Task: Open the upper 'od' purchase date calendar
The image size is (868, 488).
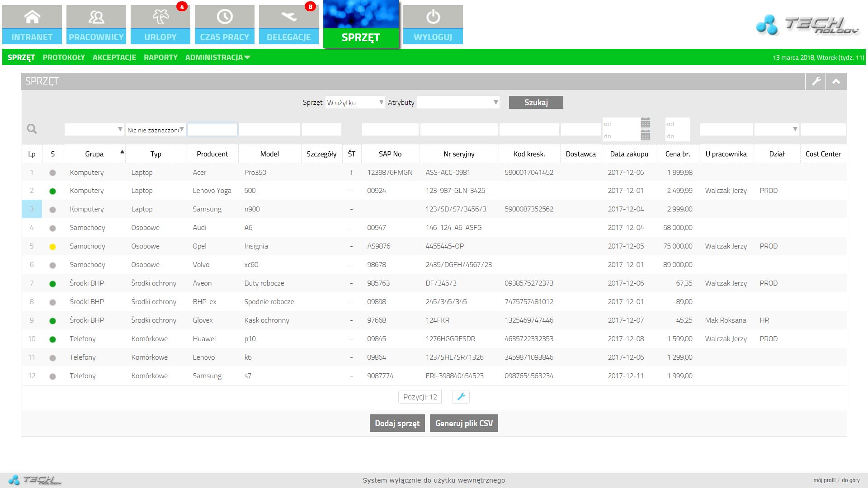Action: [645, 123]
